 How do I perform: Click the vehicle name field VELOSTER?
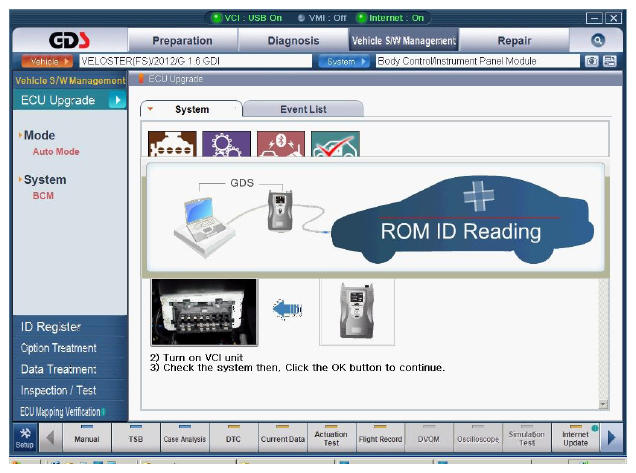point(196,61)
